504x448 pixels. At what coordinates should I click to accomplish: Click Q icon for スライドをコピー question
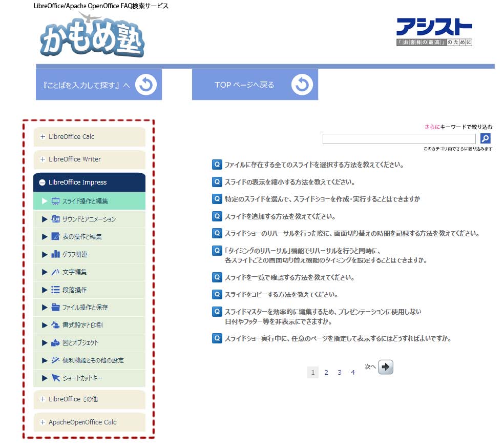coord(217,294)
